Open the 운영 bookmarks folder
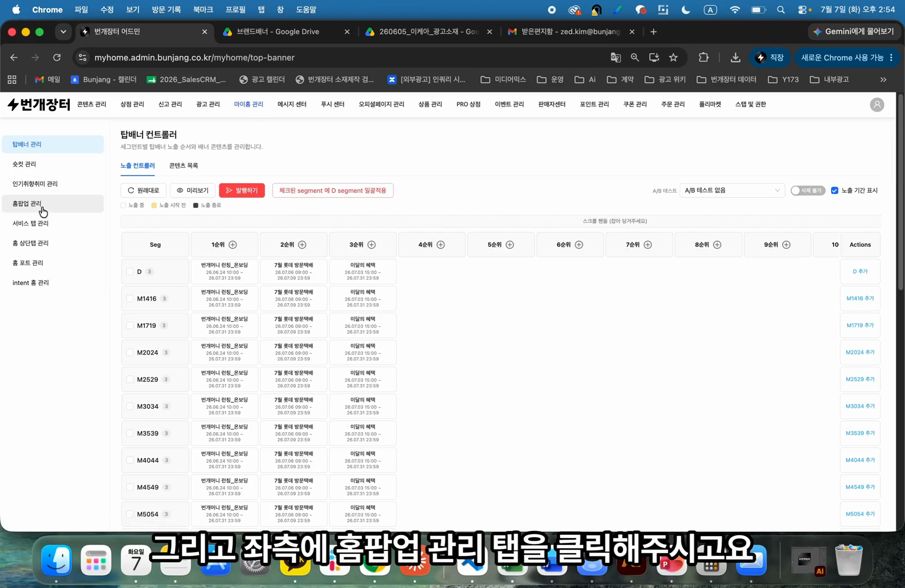 (550, 79)
